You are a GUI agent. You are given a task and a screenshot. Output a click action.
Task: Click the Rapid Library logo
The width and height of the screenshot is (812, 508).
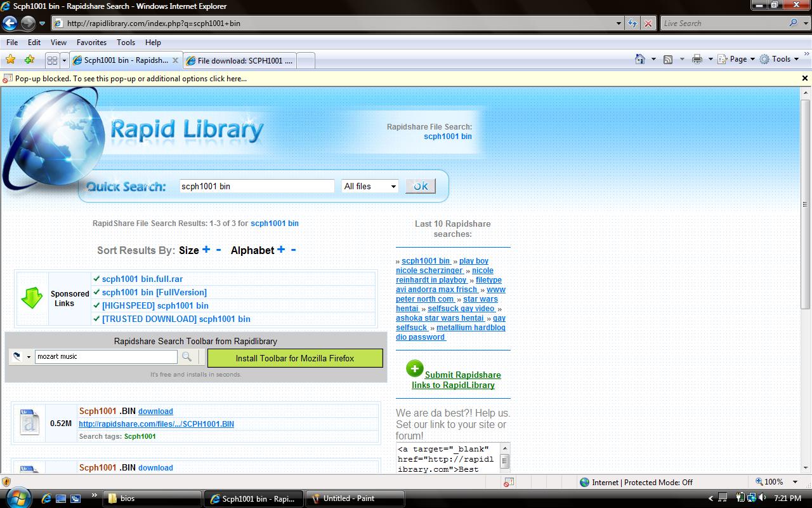point(187,130)
